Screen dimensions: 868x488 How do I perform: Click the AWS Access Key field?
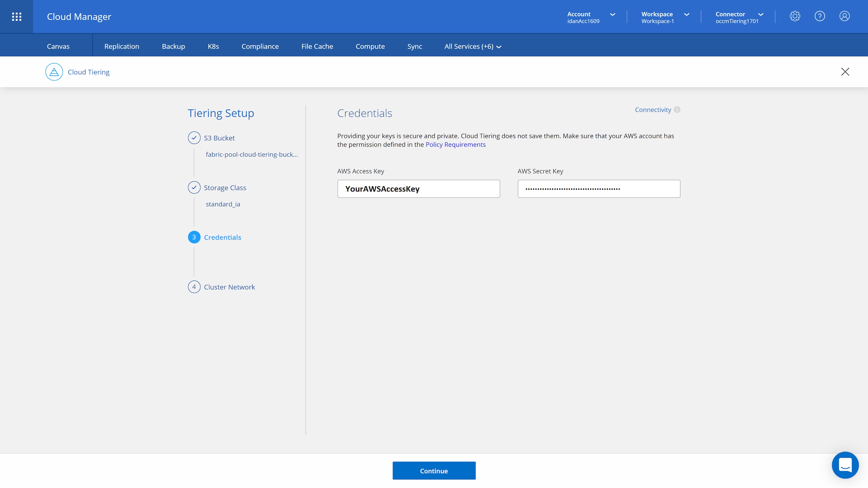pos(418,189)
